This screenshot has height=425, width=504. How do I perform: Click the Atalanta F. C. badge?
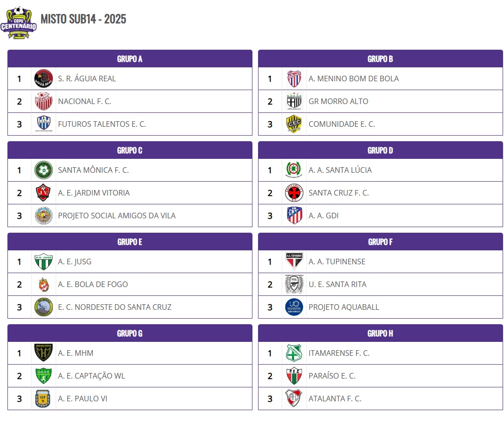293,398
